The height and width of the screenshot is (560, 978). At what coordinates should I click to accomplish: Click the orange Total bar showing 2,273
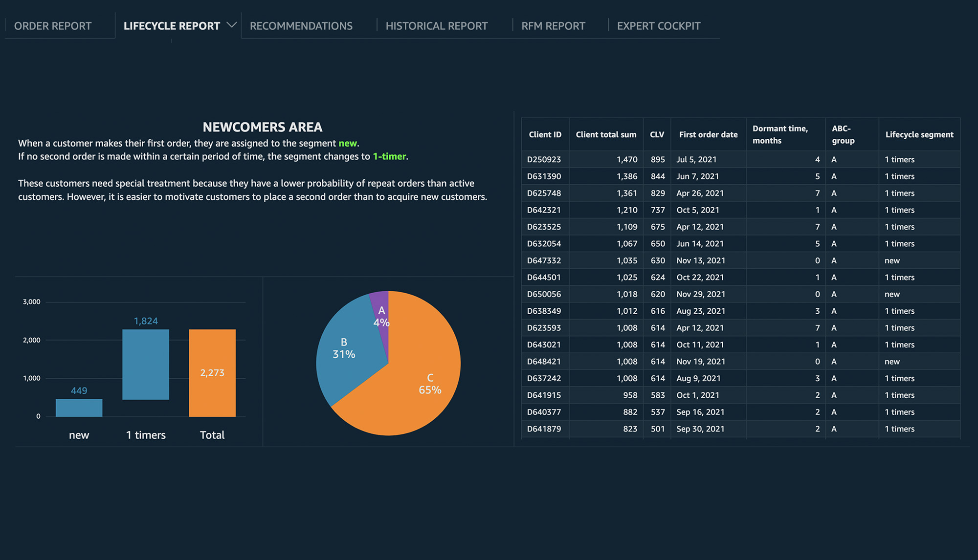click(212, 373)
